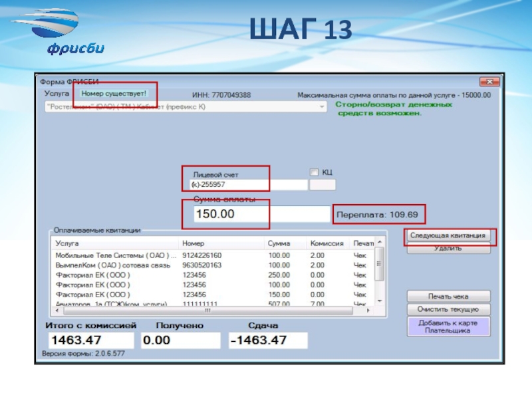Screen dimensions: 532x399
Task: Click the receipts list scroll-down arrow
Action: [x=380, y=301]
